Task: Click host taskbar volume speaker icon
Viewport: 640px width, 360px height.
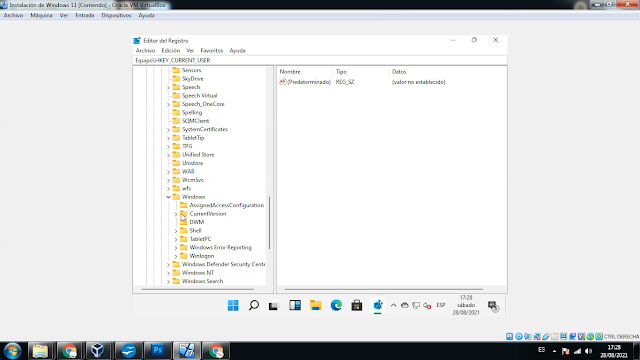Action: [589, 351]
